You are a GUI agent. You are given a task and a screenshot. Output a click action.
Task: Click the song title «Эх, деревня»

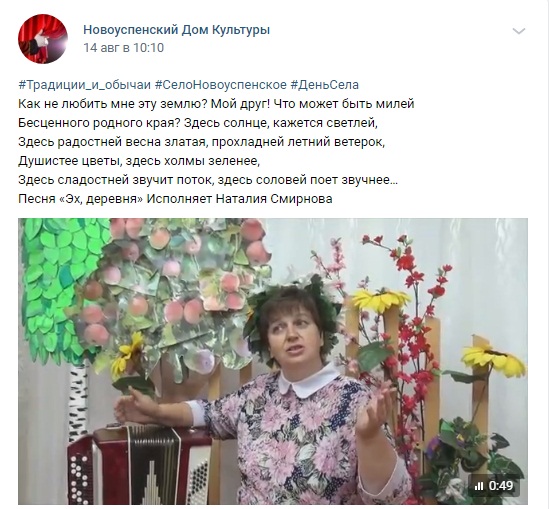102,198
